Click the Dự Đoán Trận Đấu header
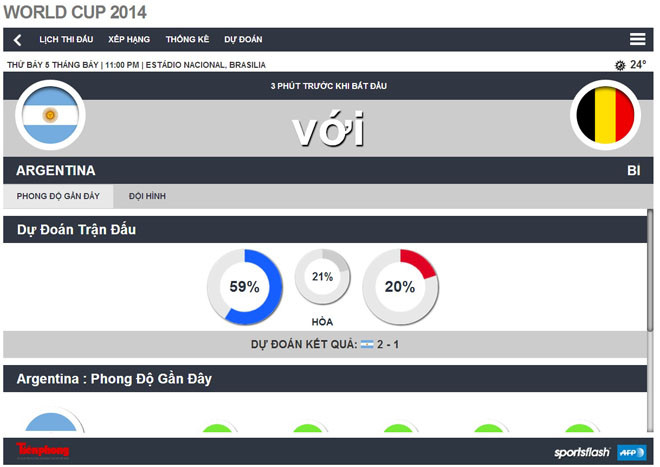The image size is (660, 467). [x=76, y=230]
